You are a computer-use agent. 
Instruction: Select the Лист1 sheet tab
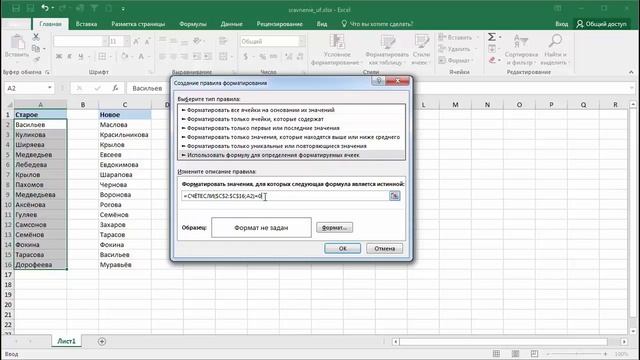click(67, 341)
